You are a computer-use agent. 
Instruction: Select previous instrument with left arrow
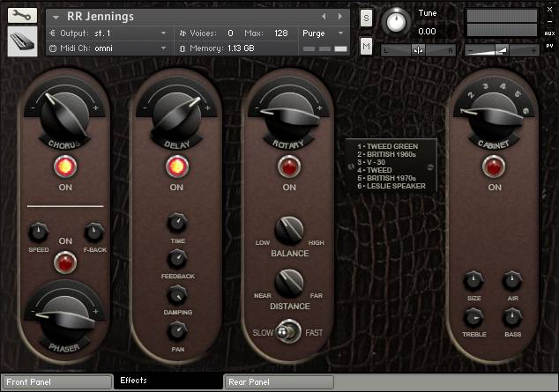click(x=324, y=17)
